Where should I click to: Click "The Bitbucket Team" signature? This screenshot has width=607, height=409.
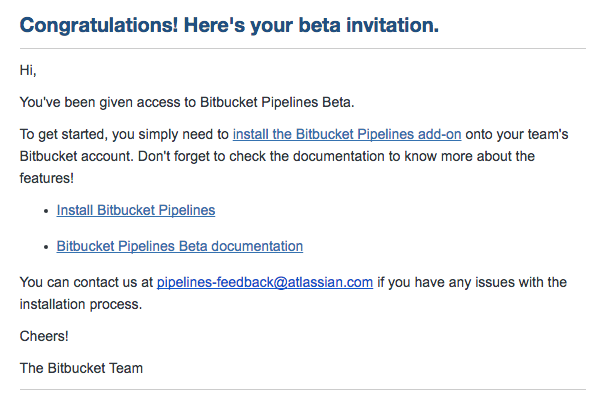(81, 368)
